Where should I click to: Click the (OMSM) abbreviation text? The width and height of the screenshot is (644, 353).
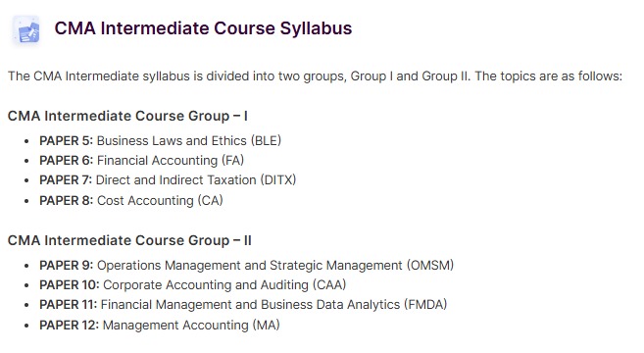coord(430,265)
